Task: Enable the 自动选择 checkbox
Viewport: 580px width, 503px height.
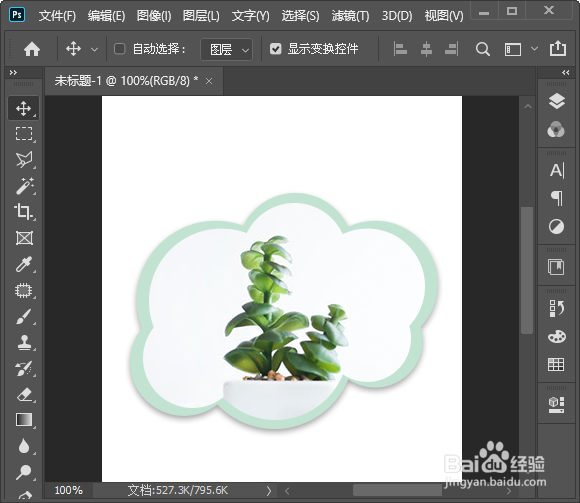Action: click(119, 49)
